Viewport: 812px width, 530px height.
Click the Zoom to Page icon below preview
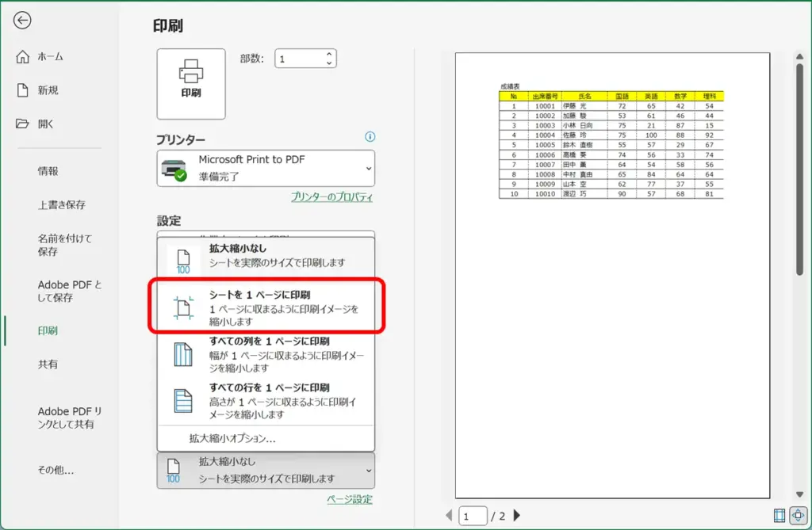click(x=797, y=515)
